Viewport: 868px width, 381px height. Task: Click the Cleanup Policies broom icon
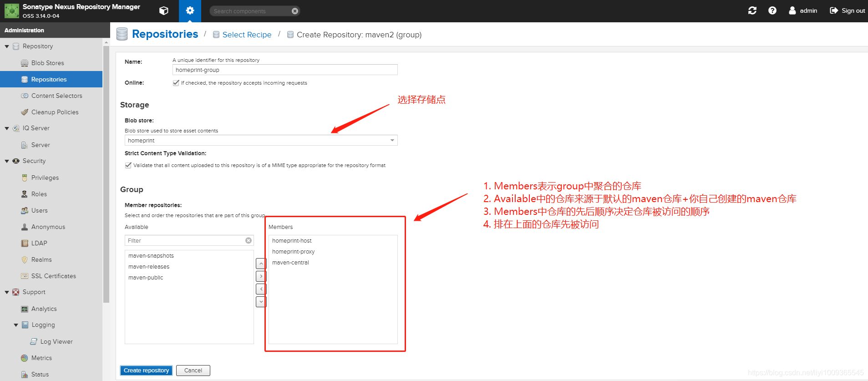click(x=25, y=112)
